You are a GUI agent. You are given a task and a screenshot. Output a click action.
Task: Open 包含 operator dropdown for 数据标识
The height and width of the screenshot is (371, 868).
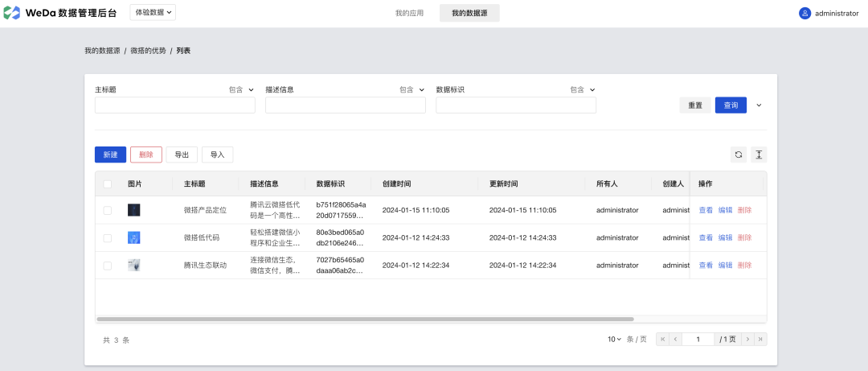click(583, 89)
